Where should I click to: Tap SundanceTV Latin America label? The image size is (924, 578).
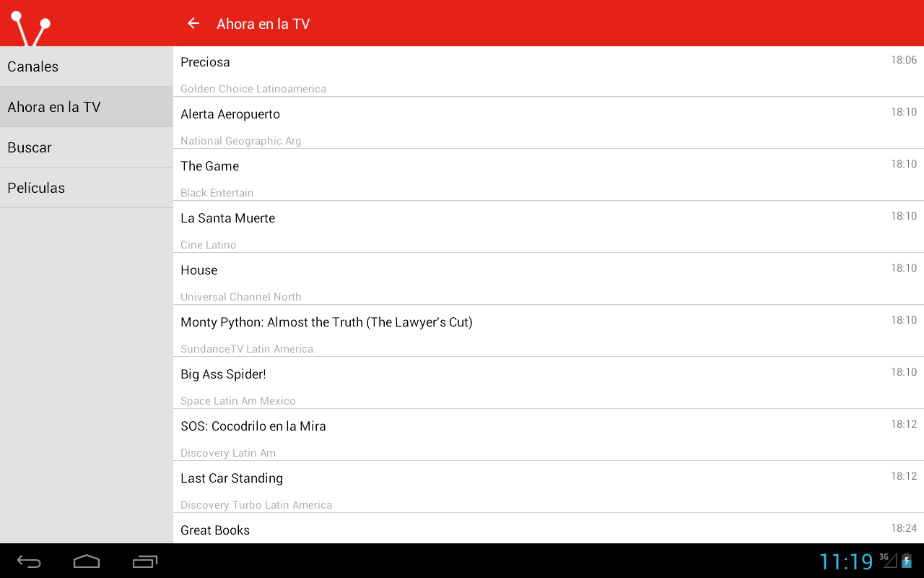click(x=247, y=349)
